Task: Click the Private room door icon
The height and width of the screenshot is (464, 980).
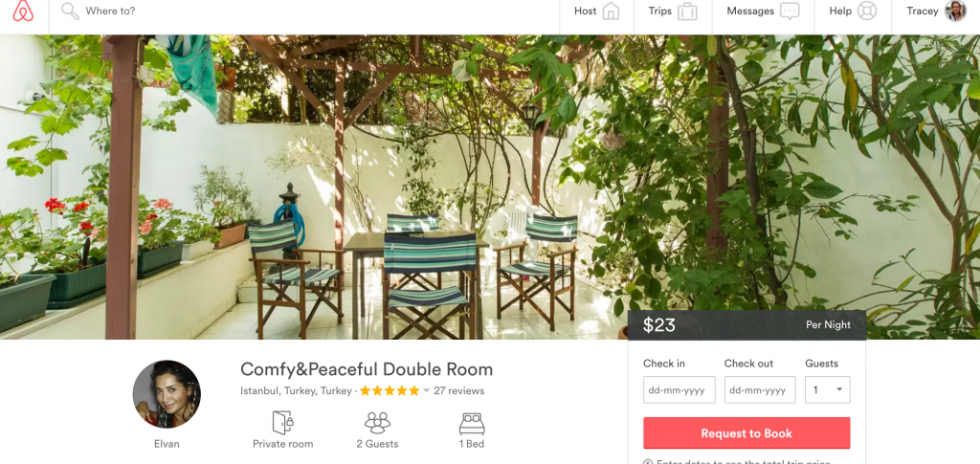Action: click(282, 423)
